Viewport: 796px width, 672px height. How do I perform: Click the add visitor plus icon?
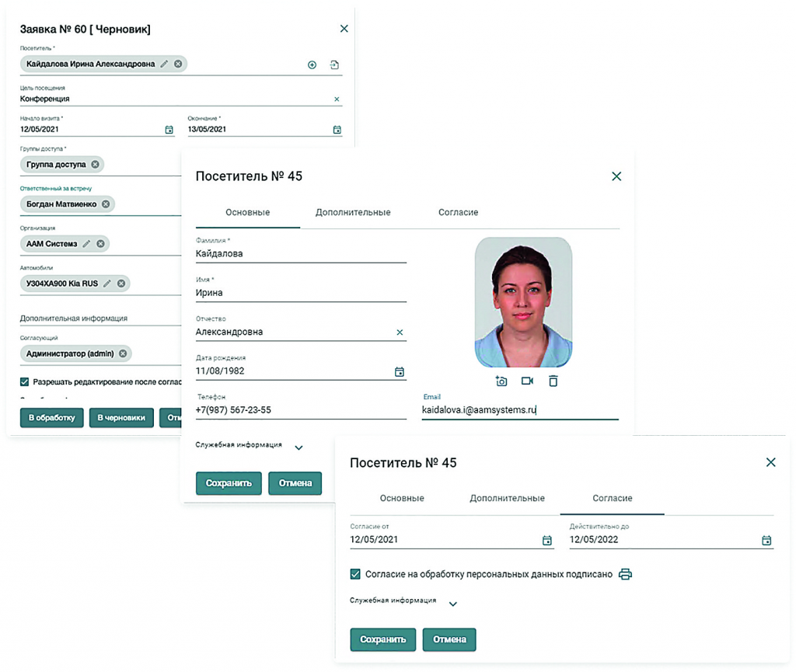click(x=312, y=65)
